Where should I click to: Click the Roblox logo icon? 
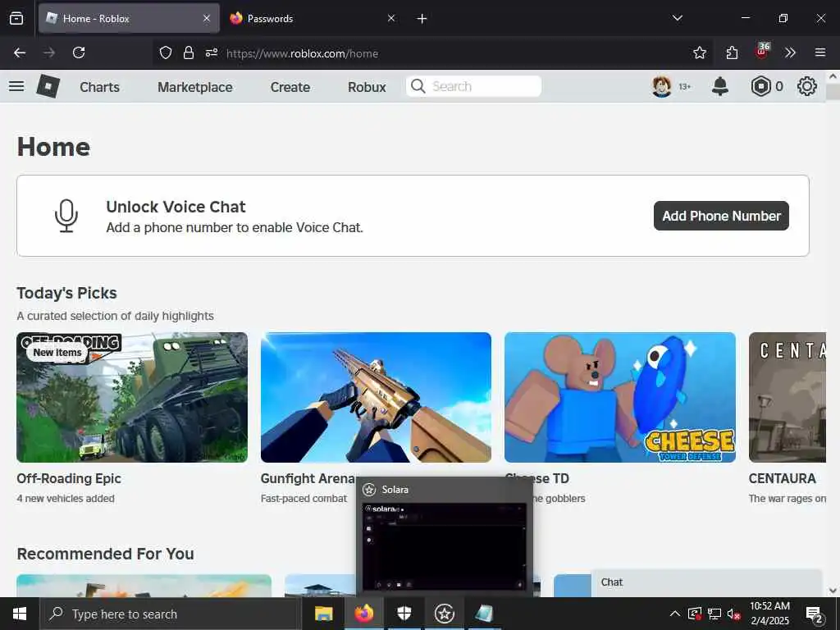(x=48, y=86)
